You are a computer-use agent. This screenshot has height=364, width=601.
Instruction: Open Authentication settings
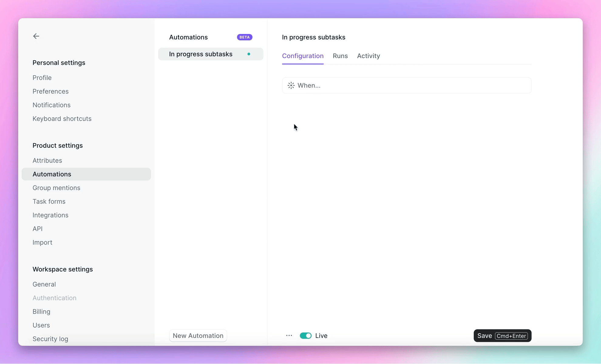point(54,298)
